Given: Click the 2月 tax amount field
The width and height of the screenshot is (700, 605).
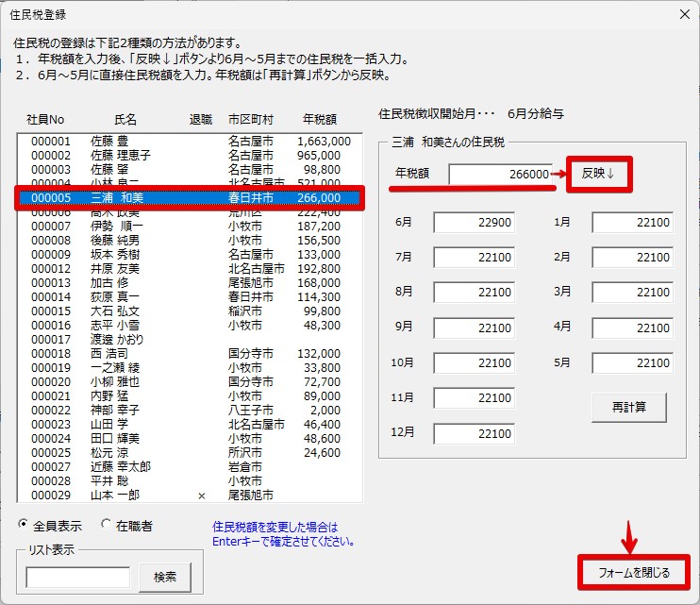Looking at the screenshot, I should pyautogui.click(x=633, y=257).
